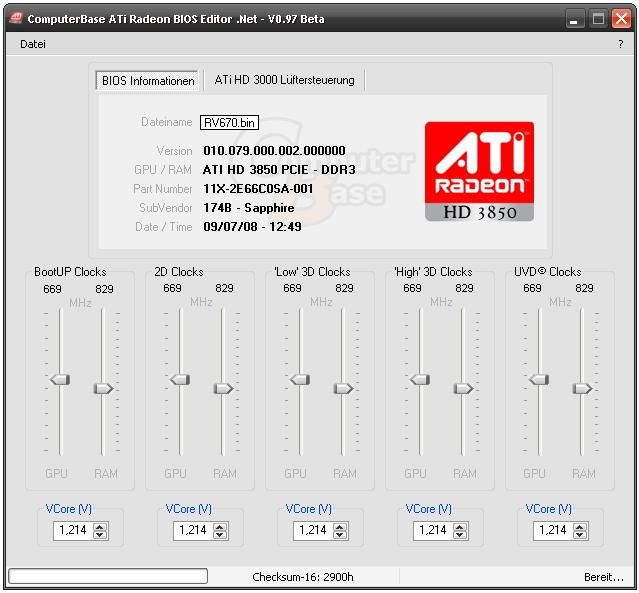The image size is (639, 593).
Task: Click the Version value 010.079.000.002.000000
Action: pyautogui.click(x=274, y=150)
